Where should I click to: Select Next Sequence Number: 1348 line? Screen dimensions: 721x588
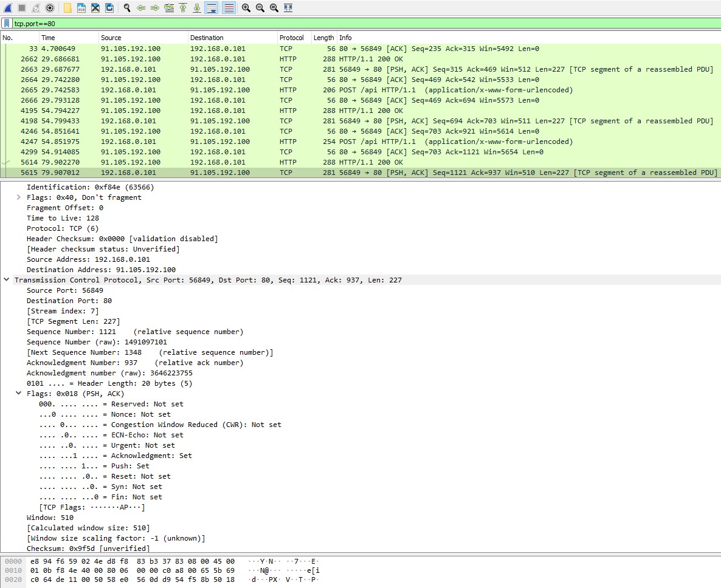(150, 352)
